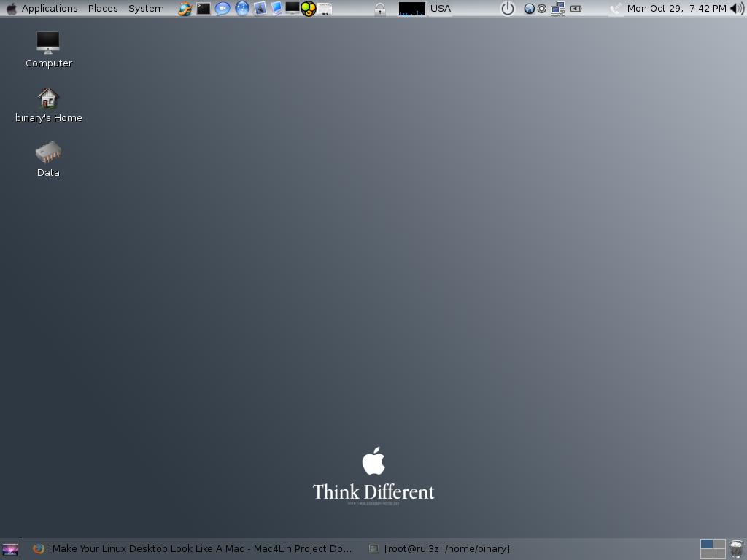Click the power shutdown button icon

(x=508, y=9)
